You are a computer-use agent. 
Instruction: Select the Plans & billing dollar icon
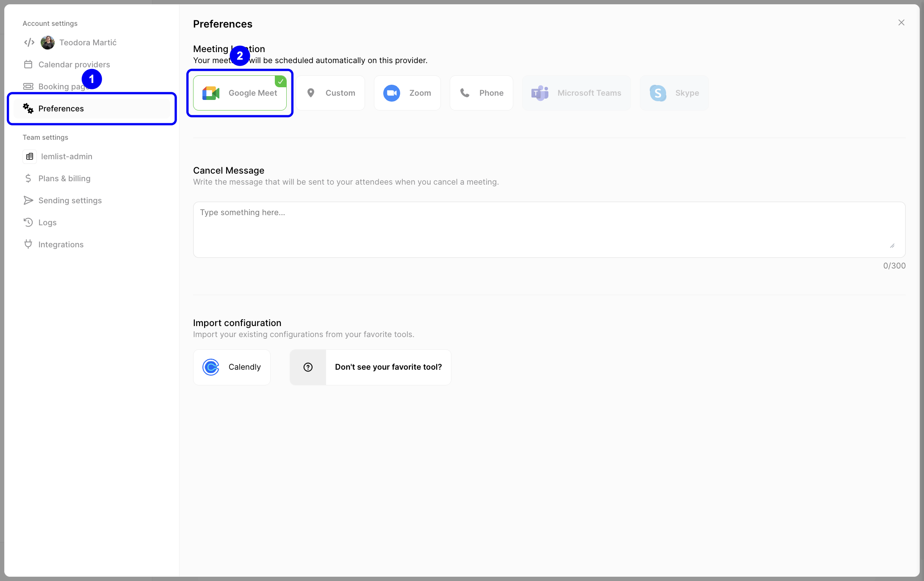28,178
